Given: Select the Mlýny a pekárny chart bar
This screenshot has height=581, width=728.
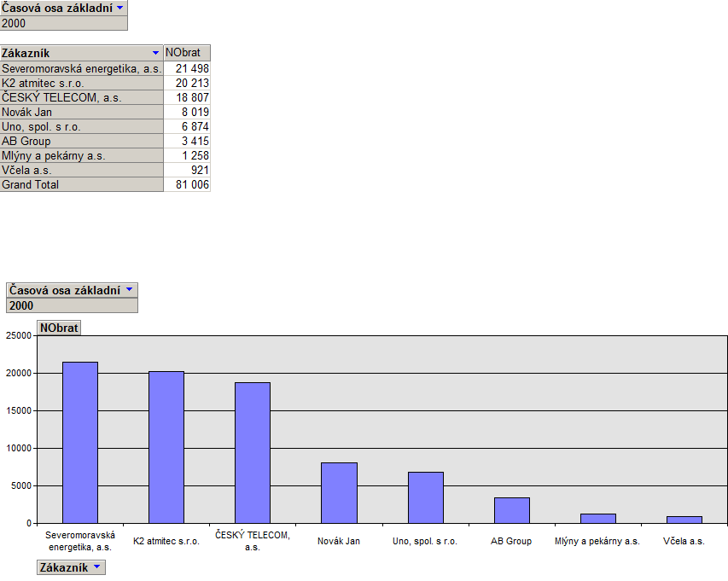Looking at the screenshot, I should pos(598,519).
